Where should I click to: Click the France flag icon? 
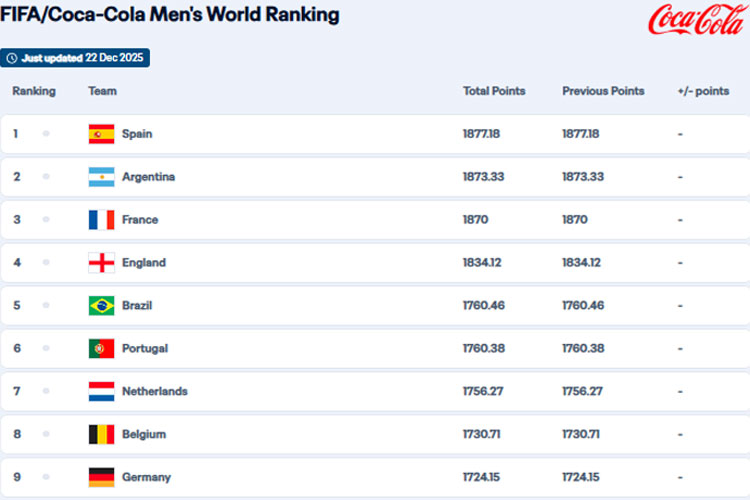tap(101, 220)
